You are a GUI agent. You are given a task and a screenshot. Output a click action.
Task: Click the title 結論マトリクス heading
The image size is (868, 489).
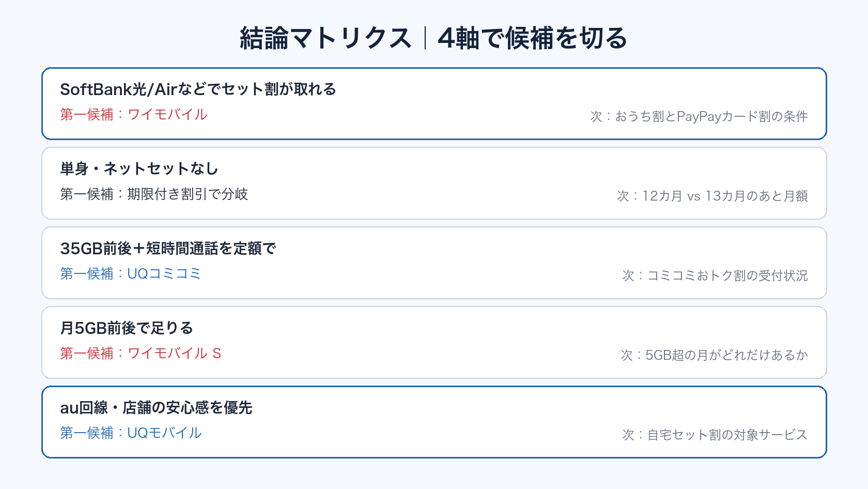pos(326,38)
